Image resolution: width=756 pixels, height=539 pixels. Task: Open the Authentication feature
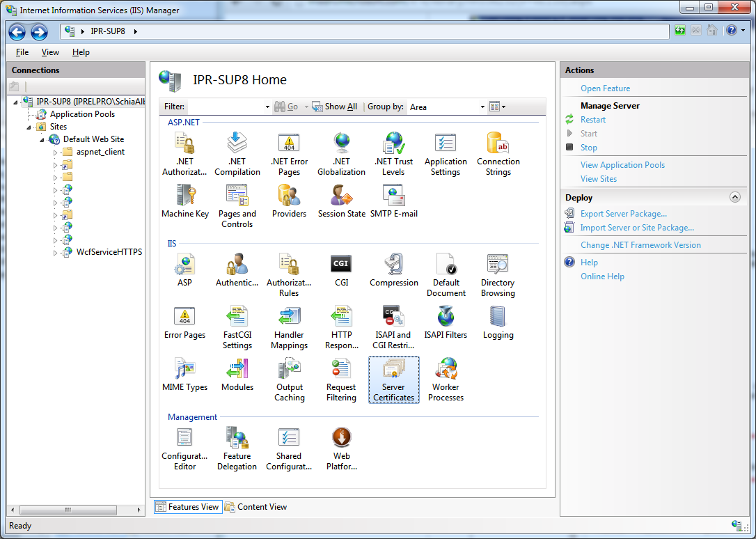[x=237, y=270]
